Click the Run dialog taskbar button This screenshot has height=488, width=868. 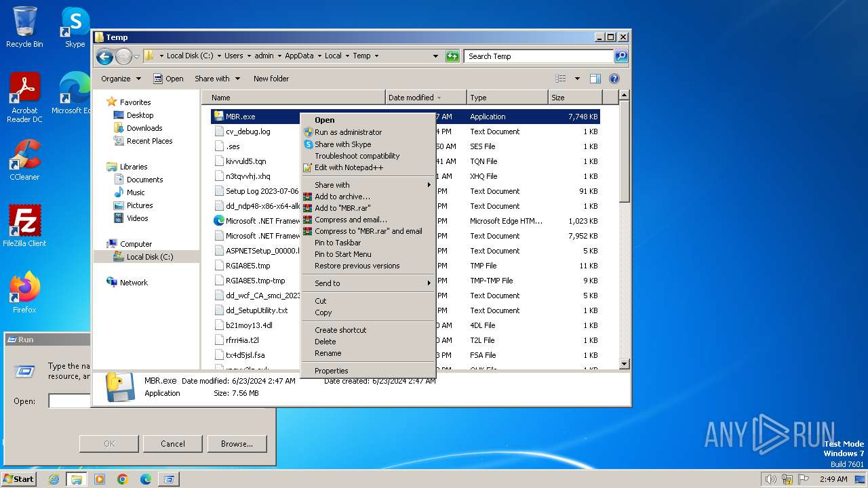tap(169, 479)
